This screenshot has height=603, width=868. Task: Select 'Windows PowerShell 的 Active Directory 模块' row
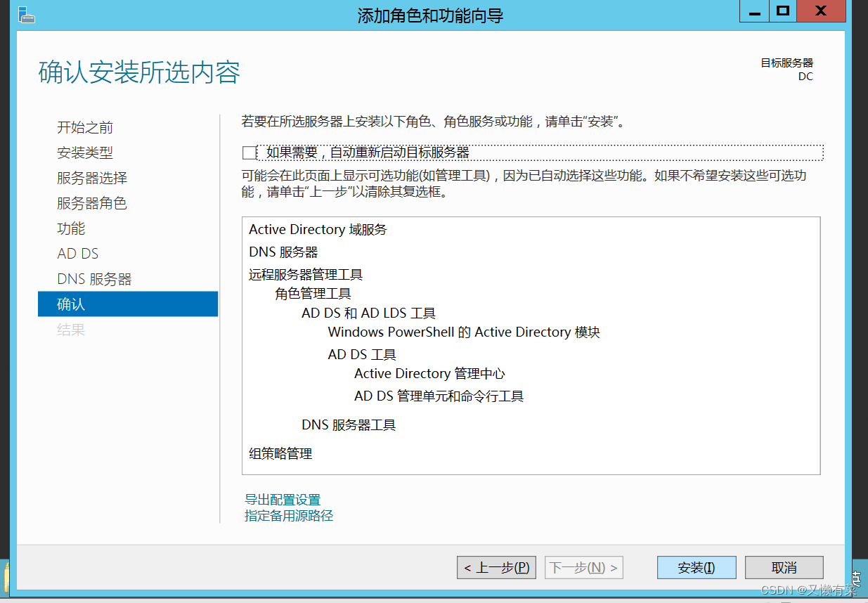pyautogui.click(x=464, y=332)
